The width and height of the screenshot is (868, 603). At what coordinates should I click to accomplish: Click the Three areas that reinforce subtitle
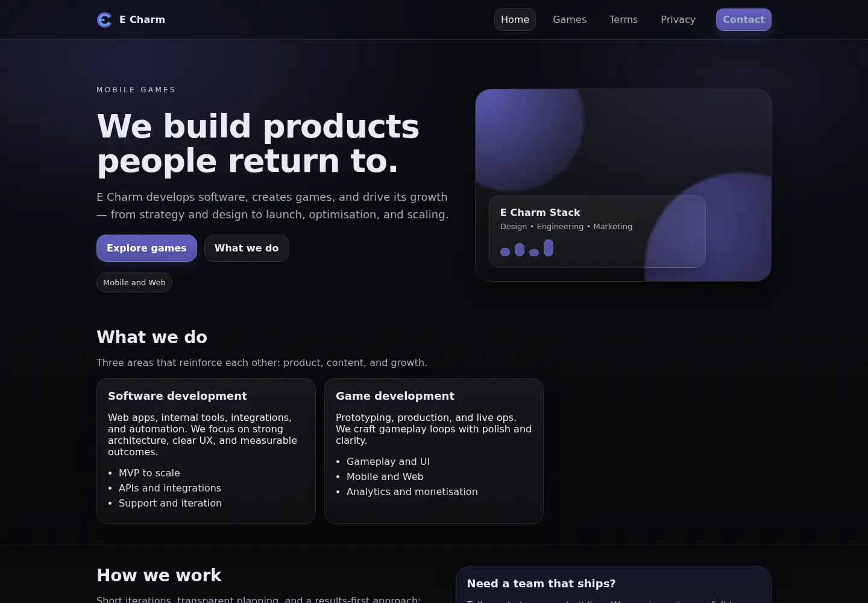point(262,362)
